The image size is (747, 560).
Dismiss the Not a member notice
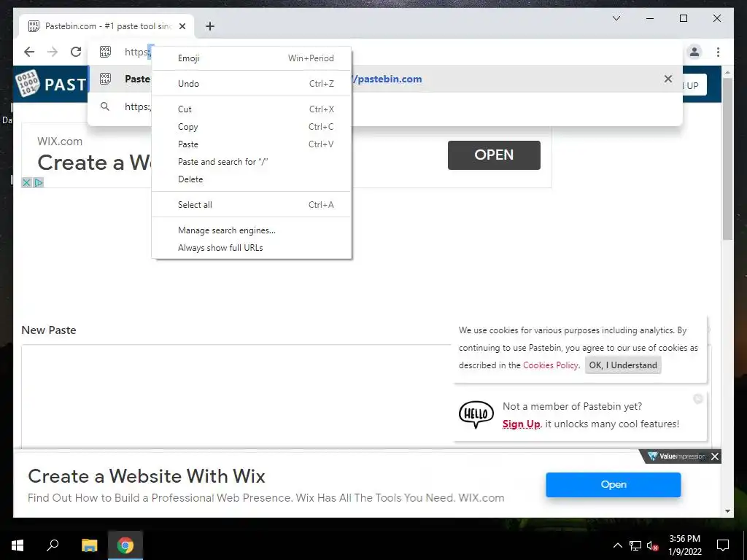pyautogui.click(x=698, y=399)
